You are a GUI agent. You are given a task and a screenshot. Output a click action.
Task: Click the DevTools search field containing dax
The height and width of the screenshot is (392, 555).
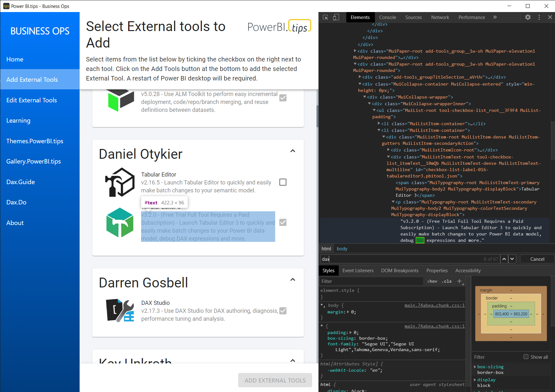[x=410, y=259]
